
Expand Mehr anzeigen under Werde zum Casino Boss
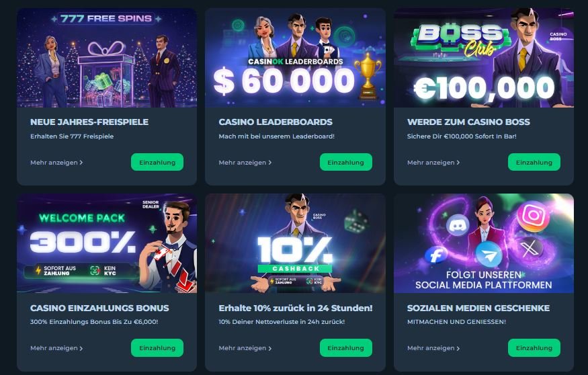pyautogui.click(x=433, y=163)
